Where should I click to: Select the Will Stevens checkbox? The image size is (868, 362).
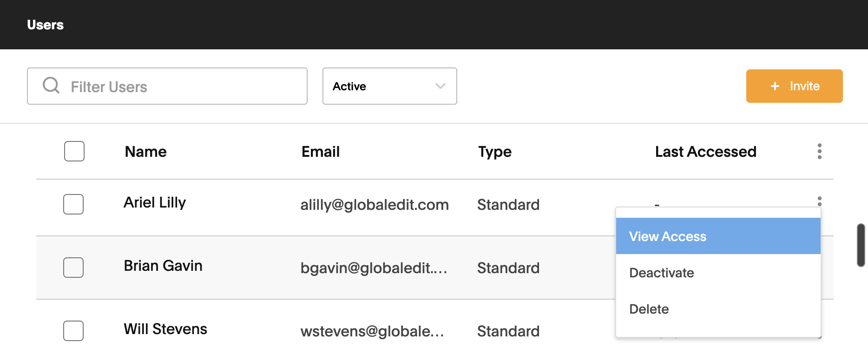point(73,331)
